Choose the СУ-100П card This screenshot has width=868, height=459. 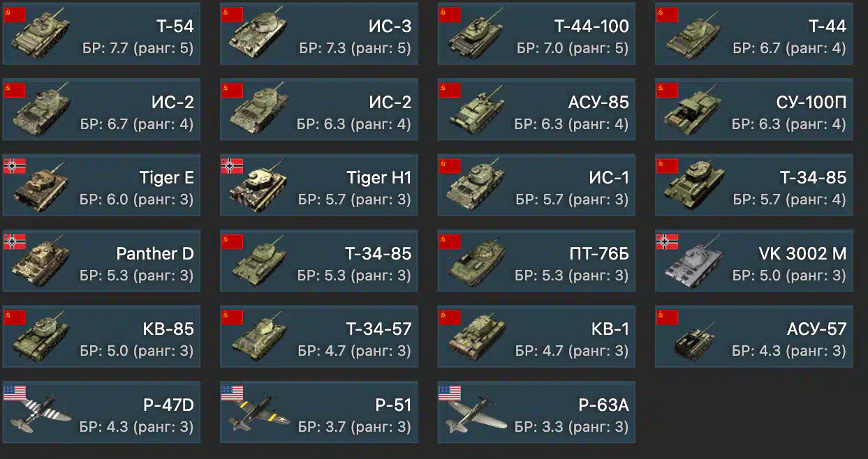(x=754, y=110)
